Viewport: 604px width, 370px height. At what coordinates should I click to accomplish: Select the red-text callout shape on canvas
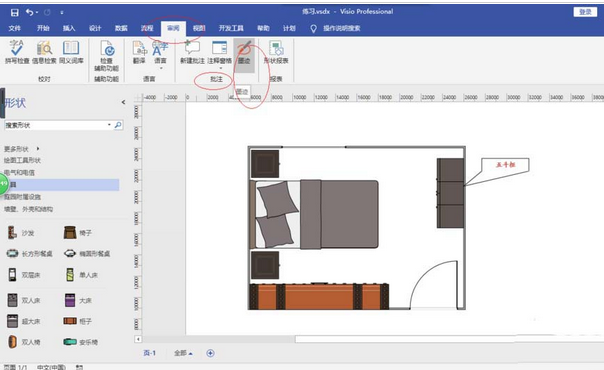tap(505, 166)
